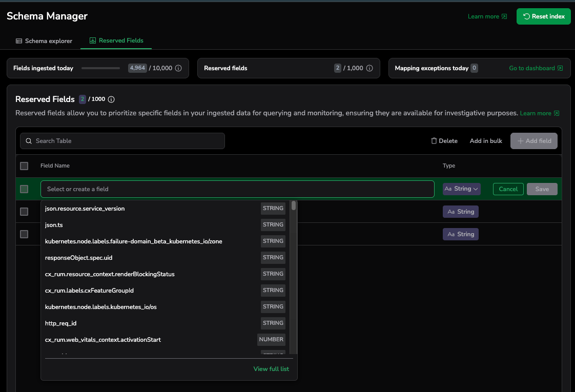
Task: Tick the checkbox of the last table row
Action: pos(24,234)
